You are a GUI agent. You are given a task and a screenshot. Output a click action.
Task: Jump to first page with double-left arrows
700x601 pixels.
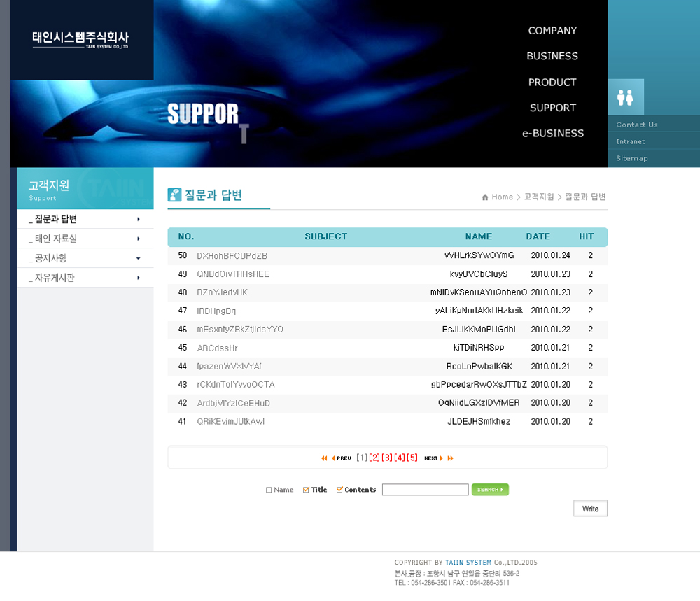pos(324,458)
